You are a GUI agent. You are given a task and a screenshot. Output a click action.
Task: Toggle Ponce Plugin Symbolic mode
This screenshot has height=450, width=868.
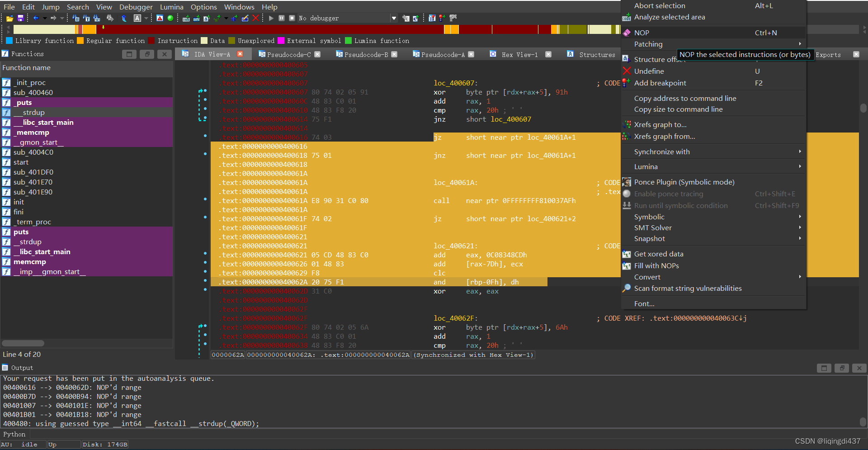tap(684, 182)
